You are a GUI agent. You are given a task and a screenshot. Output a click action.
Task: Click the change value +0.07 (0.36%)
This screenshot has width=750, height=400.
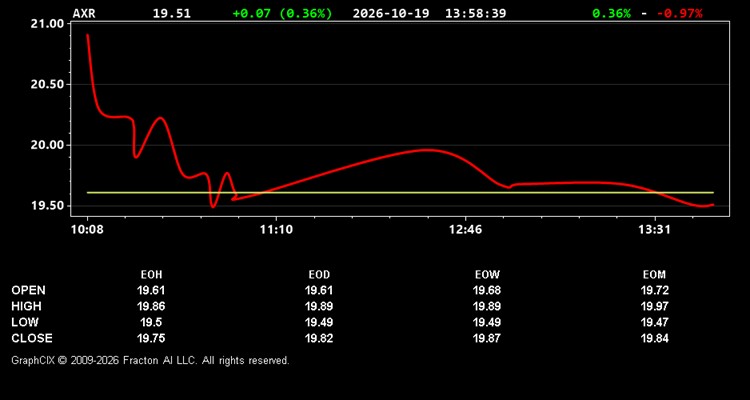click(x=282, y=13)
